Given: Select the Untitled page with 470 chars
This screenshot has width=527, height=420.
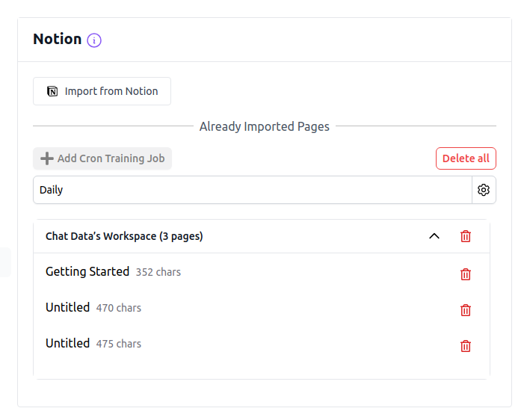Looking at the screenshot, I should click(x=67, y=307).
